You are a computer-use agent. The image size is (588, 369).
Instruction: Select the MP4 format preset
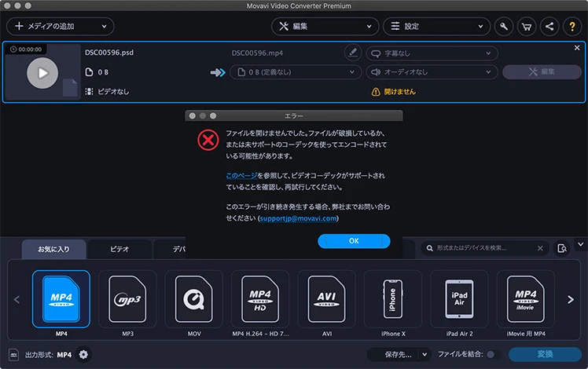(61, 299)
